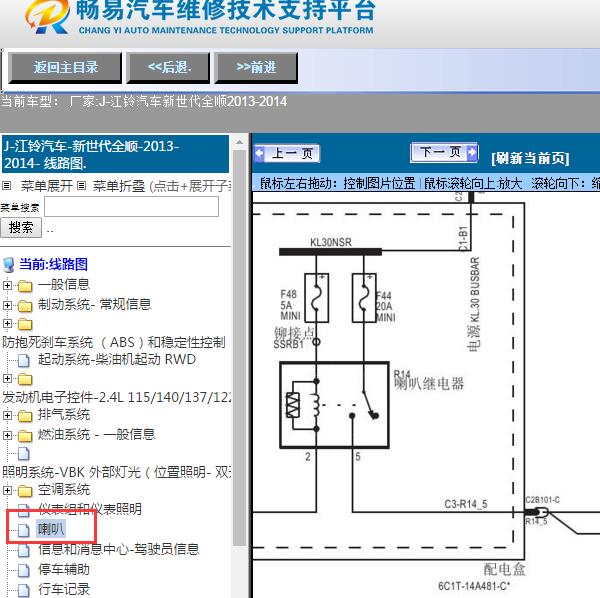Click fuse F44 20A MINI in diagram
Screen dimensions: 600x598
pos(364,298)
